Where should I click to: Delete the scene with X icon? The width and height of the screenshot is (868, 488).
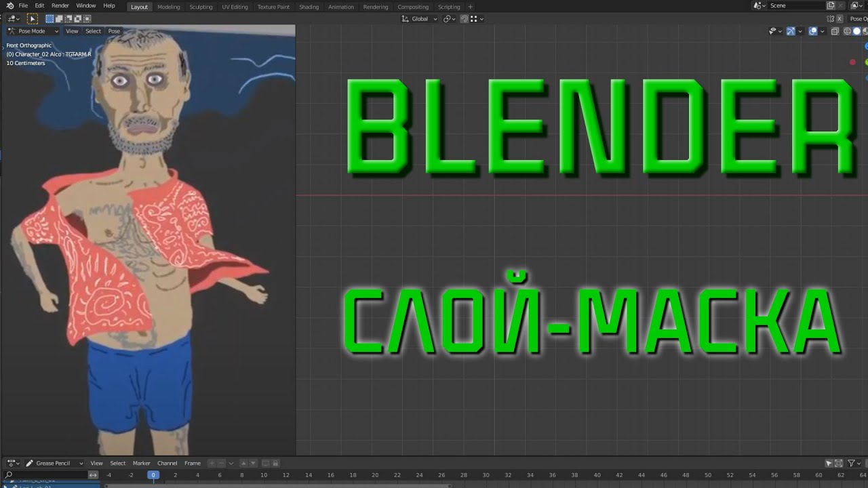840,5
